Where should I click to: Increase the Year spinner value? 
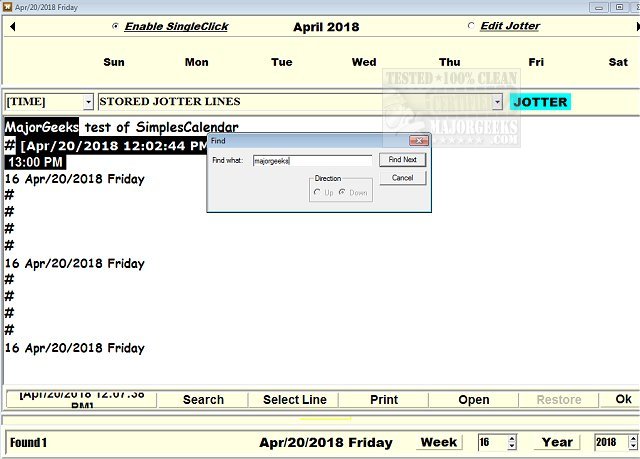pyautogui.click(x=633, y=438)
